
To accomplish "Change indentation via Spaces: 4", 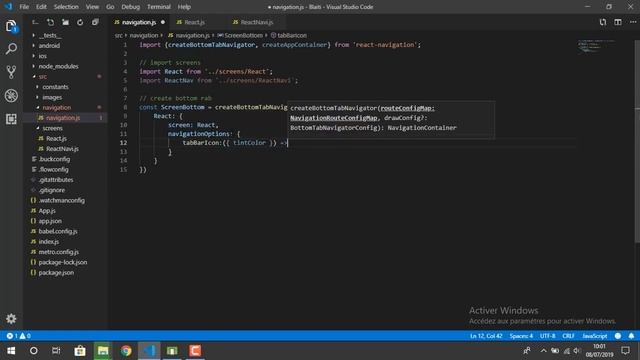I will click(521, 336).
